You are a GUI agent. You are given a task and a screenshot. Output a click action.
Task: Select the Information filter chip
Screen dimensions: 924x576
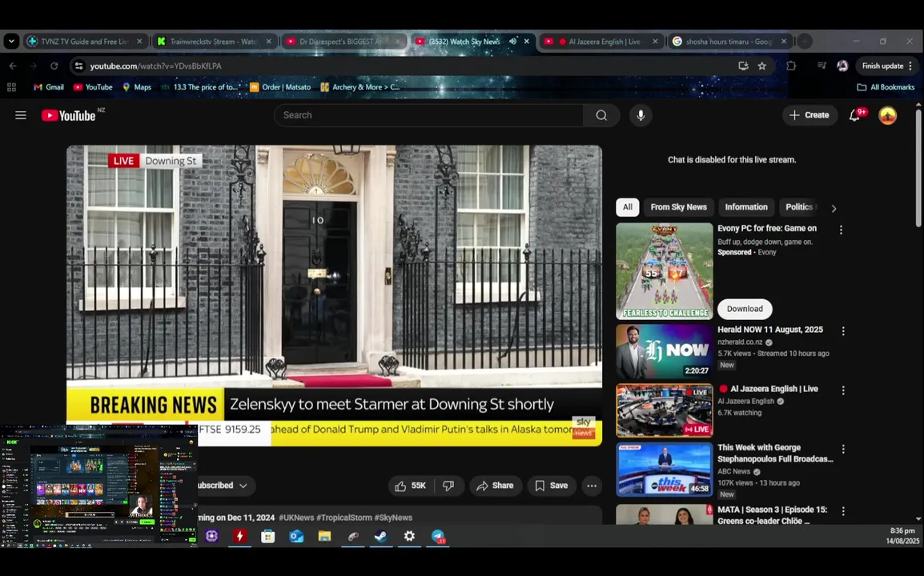point(746,207)
